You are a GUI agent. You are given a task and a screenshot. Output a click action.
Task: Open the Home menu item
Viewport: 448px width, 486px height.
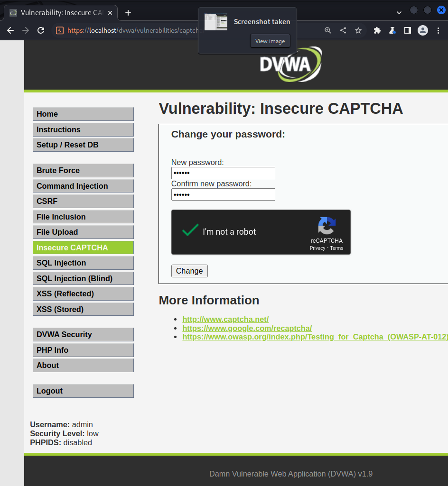coord(83,114)
